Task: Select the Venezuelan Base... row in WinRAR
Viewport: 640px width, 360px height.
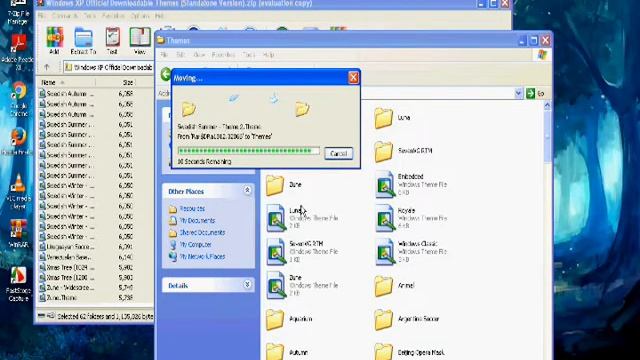Action: (87, 257)
